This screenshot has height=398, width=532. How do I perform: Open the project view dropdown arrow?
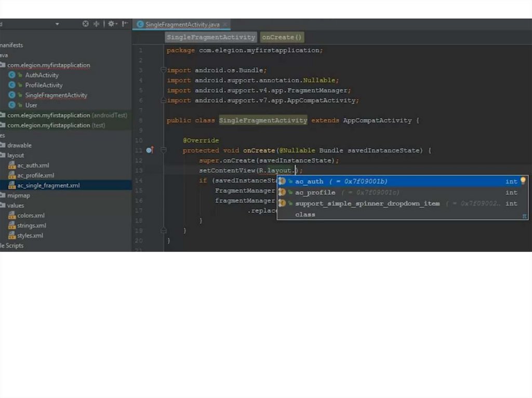tap(57, 24)
